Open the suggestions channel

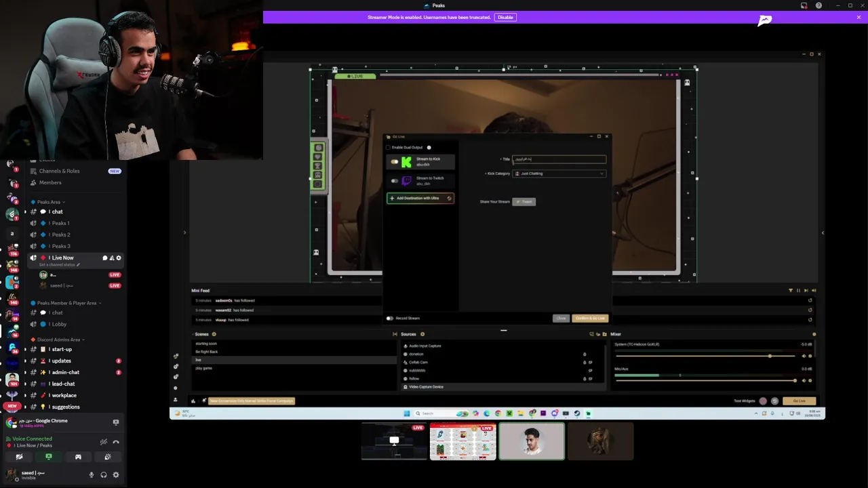tap(75, 407)
